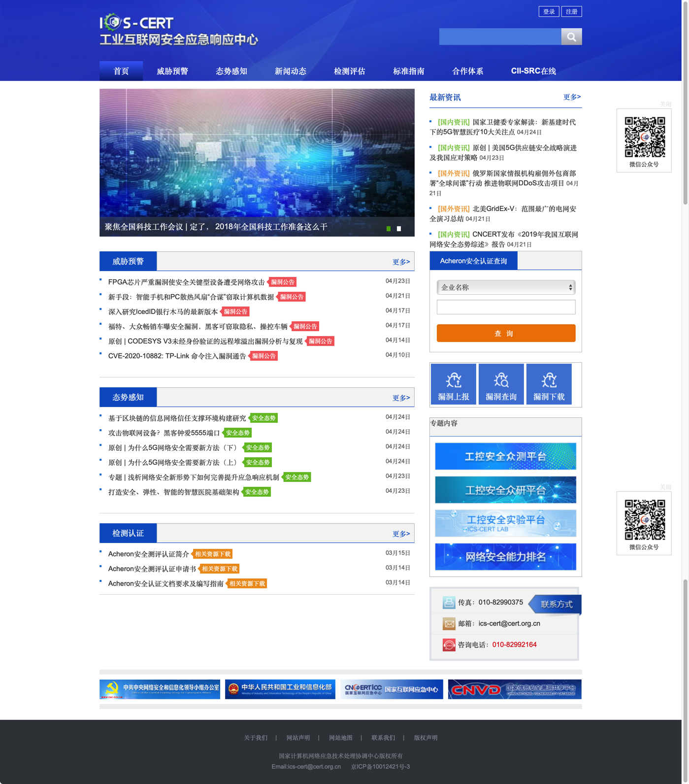Open the 网络安全能力排名 banner
This screenshot has width=689, height=784.
click(x=506, y=556)
